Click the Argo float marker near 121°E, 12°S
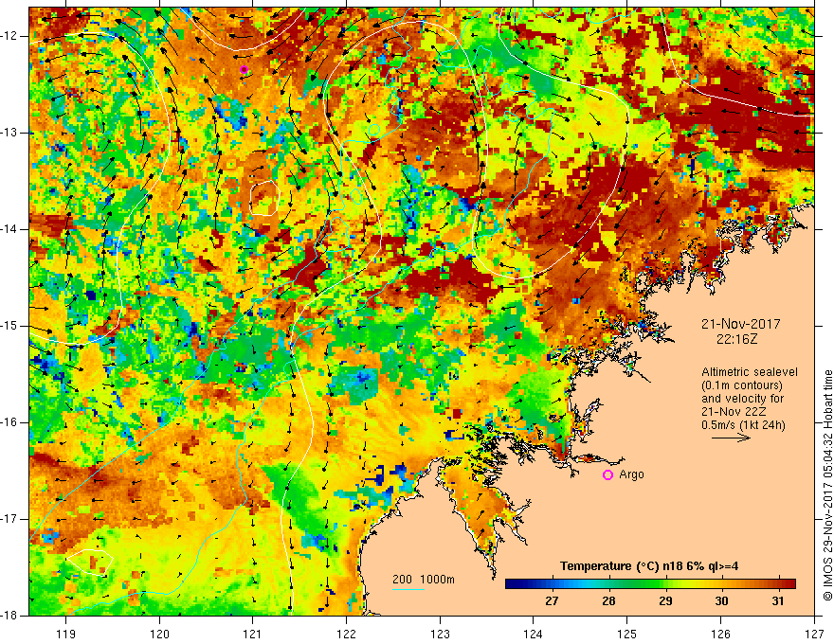This screenshot has width=834, height=644. point(244,69)
